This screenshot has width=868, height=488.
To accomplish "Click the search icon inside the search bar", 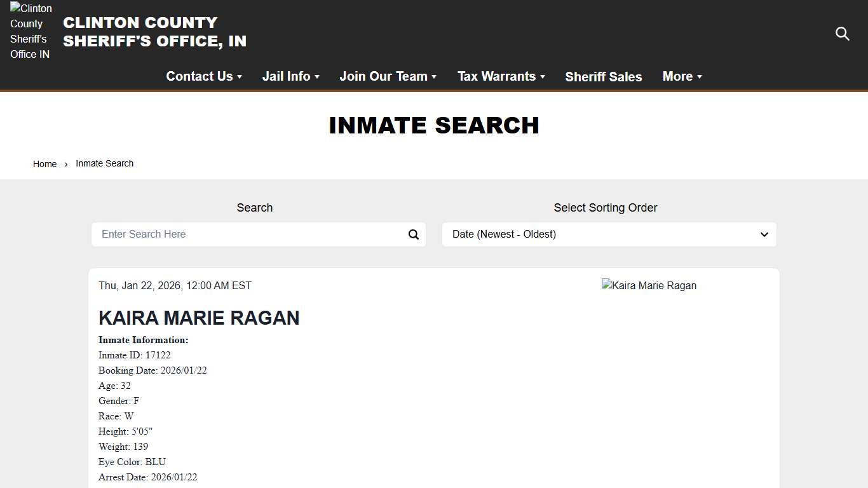I will [414, 234].
